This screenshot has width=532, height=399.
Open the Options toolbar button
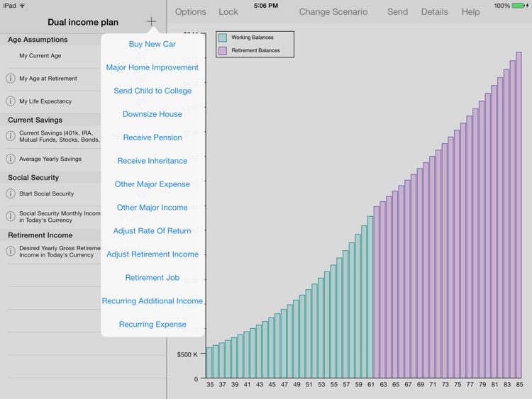190,12
